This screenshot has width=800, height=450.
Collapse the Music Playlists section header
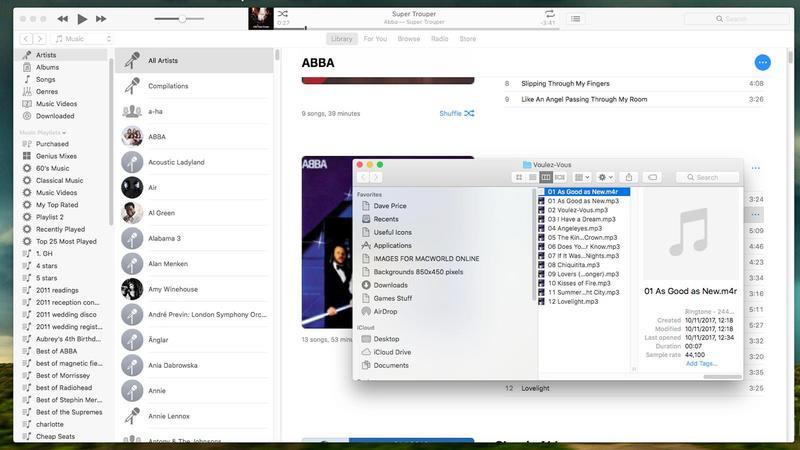click(43, 133)
